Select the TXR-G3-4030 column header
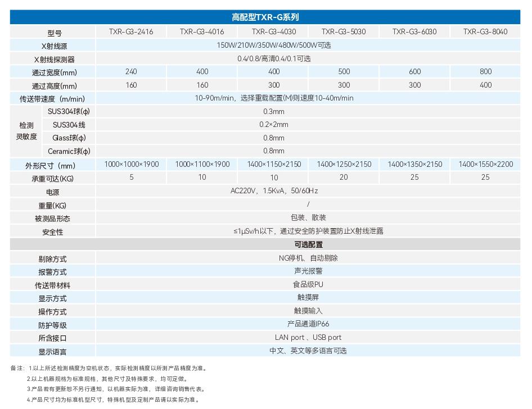 [274, 31]
